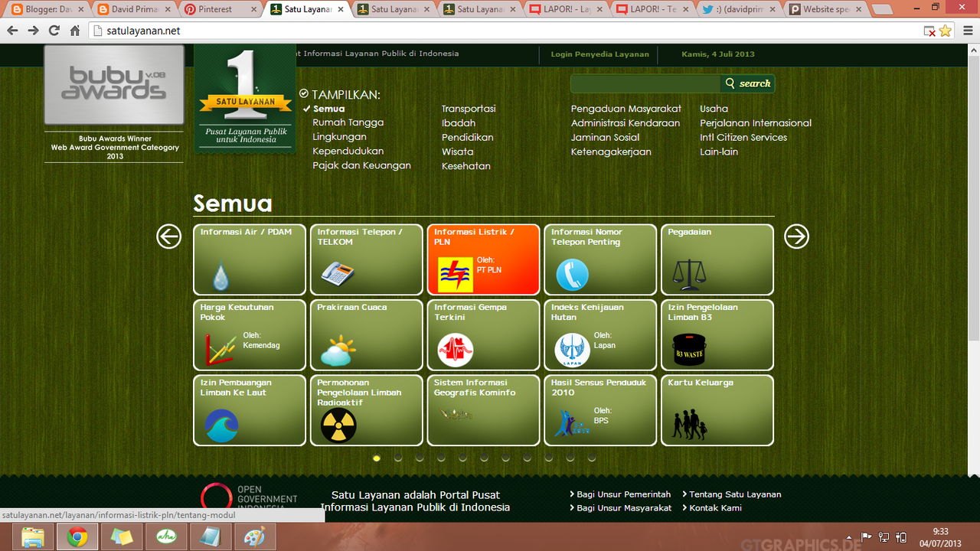Open the wave icon for Limbah Ke Laut
The width and height of the screenshot is (980, 551).
(x=221, y=425)
